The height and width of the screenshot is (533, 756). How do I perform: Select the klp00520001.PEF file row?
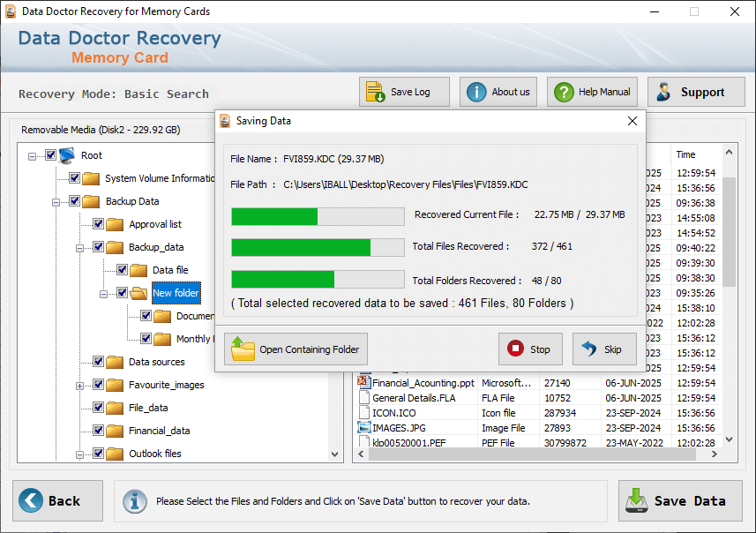(536, 442)
